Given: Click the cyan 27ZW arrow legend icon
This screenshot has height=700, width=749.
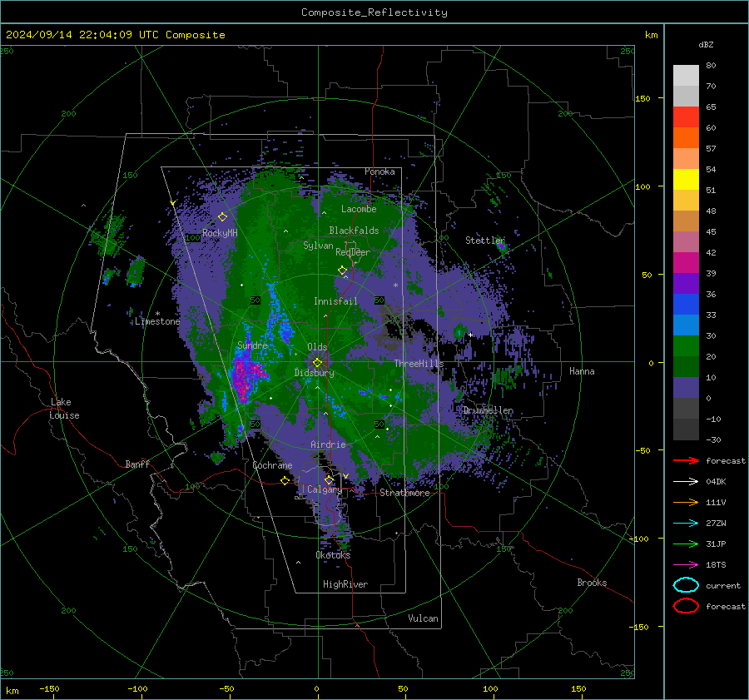Looking at the screenshot, I should pyautogui.click(x=686, y=524).
